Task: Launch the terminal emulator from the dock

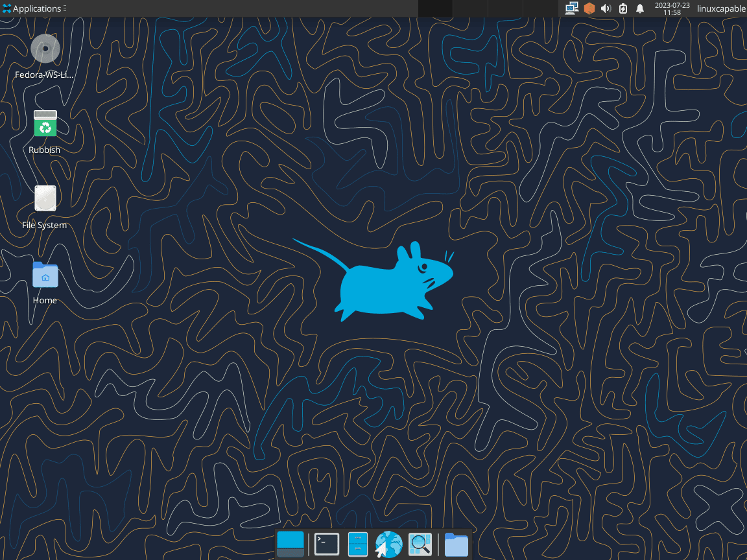Action: tap(326, 544)
